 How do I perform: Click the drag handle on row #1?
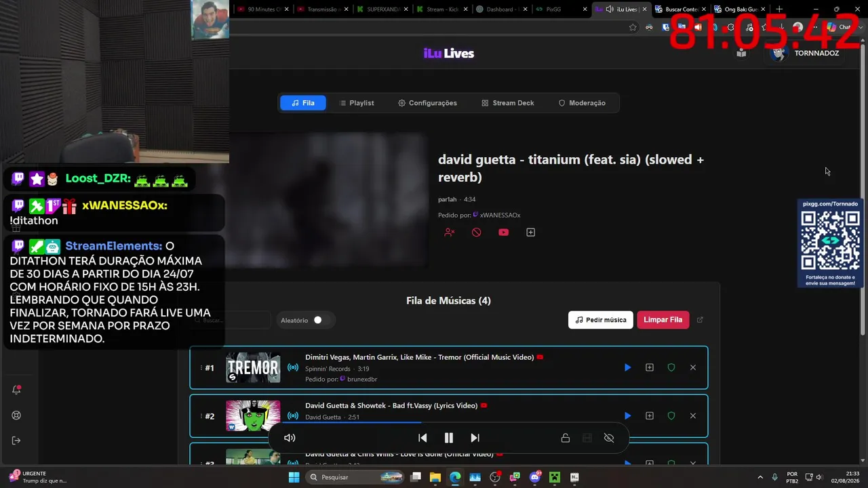tap(201, 368)
